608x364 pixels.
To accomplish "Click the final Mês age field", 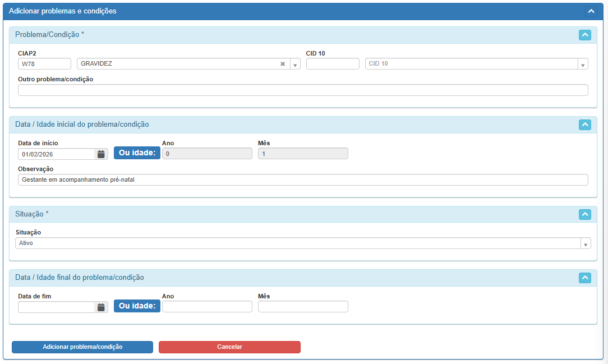I will click(303, 307).
